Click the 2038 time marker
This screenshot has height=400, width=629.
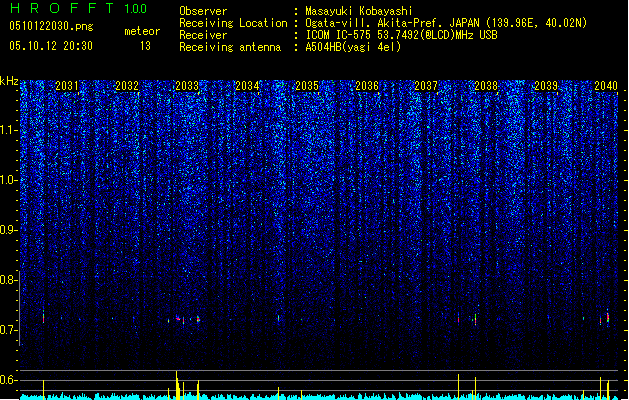(486, 86)
